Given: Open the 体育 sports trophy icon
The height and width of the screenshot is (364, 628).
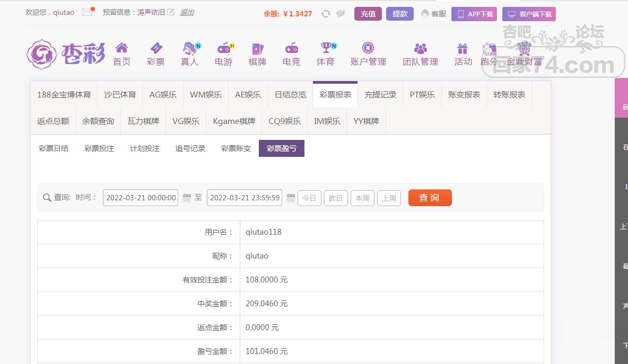Looking at the screenshot, I should (x=326, y=49).
